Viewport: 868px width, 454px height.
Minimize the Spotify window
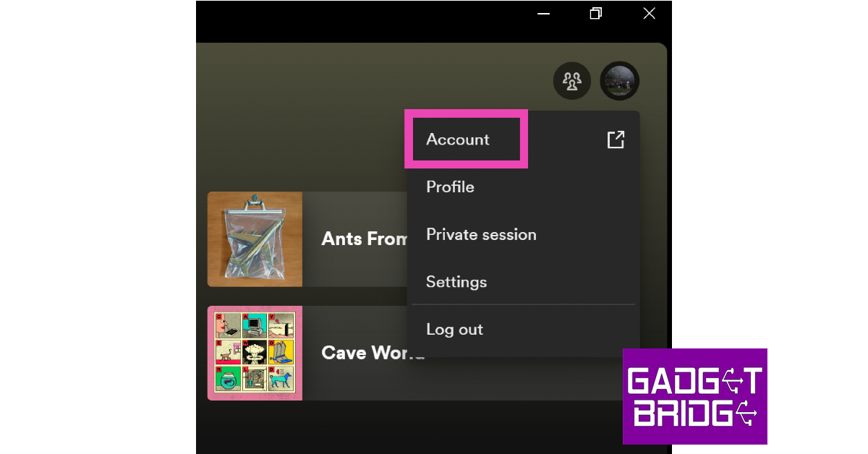[x=542, y=14]
